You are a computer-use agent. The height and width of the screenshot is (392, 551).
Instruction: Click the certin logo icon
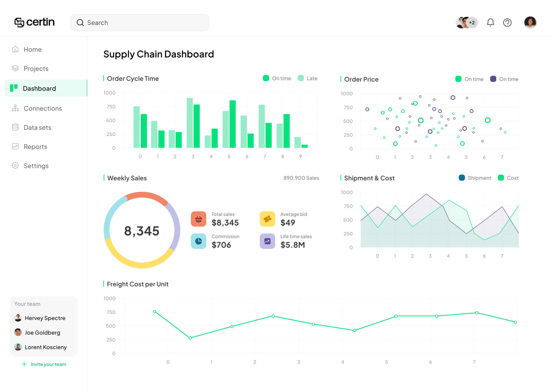point(19,22)
